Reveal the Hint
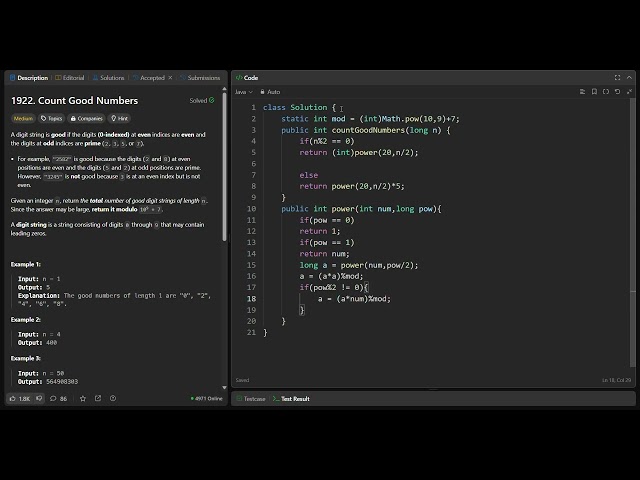 pos(119,118)
